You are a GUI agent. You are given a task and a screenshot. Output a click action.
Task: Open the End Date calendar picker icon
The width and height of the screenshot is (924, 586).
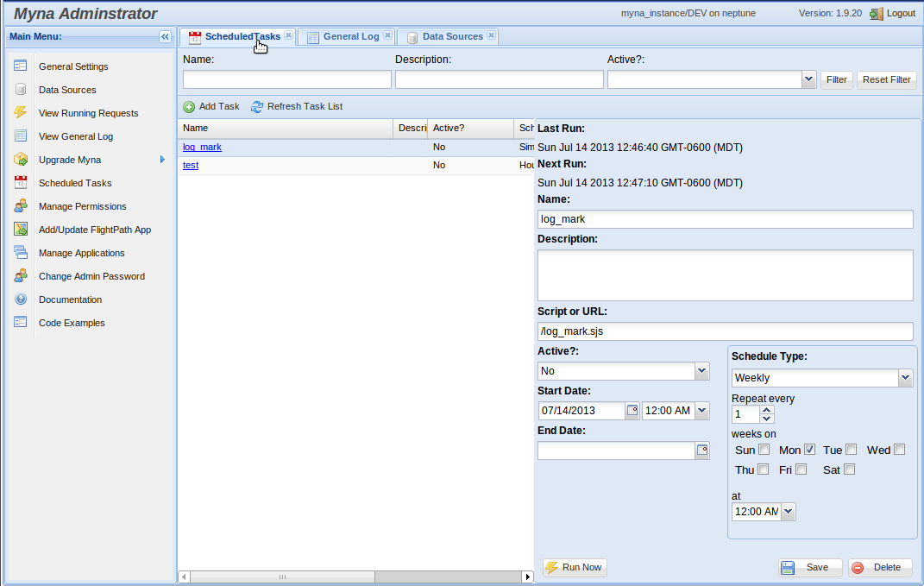(x=702, y=450)
